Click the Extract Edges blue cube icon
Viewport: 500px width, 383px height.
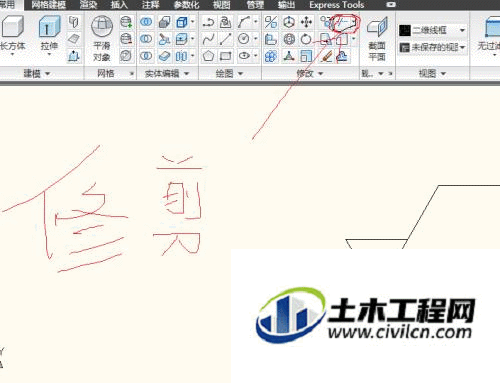point(181,22)
